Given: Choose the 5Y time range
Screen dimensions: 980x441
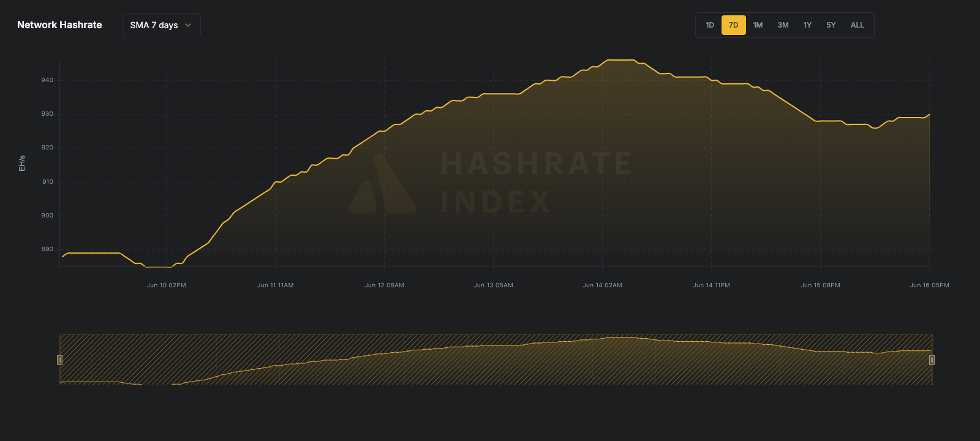Looking at the screenshot, I should click(x=831, y=25).
